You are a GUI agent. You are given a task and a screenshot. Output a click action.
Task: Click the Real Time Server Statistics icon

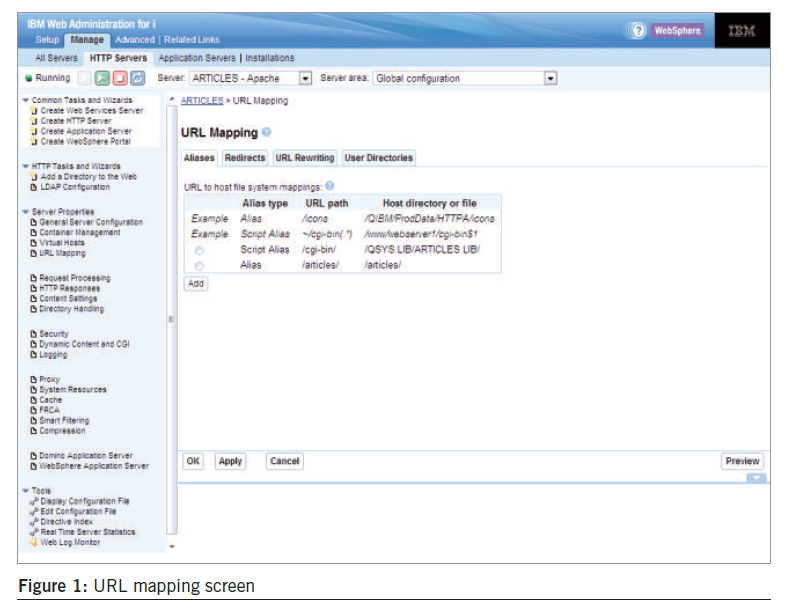coord(34,532)
